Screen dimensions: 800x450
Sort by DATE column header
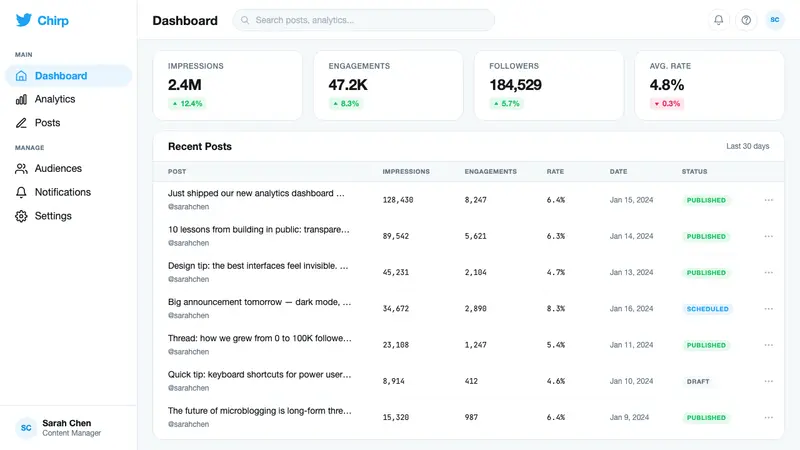(618, 172)
